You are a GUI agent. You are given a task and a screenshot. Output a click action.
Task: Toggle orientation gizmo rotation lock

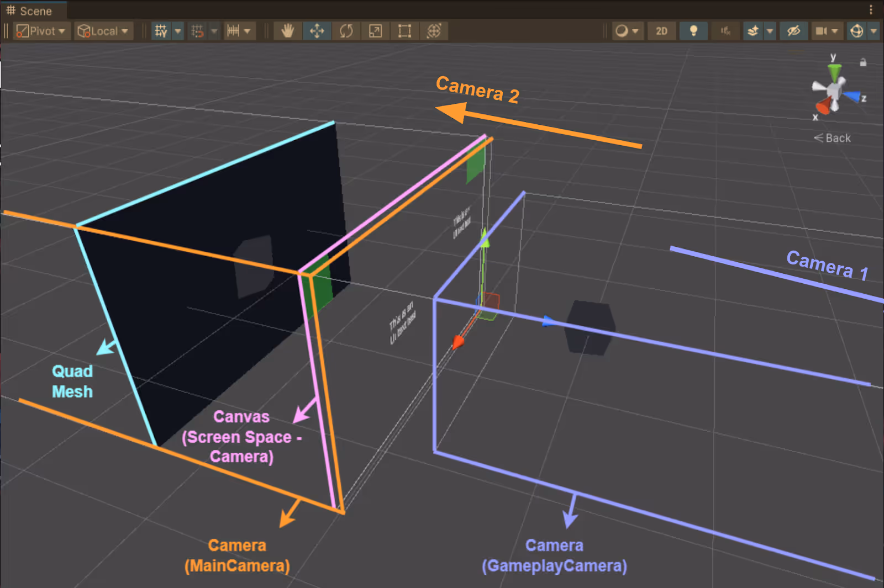point(863,62)
